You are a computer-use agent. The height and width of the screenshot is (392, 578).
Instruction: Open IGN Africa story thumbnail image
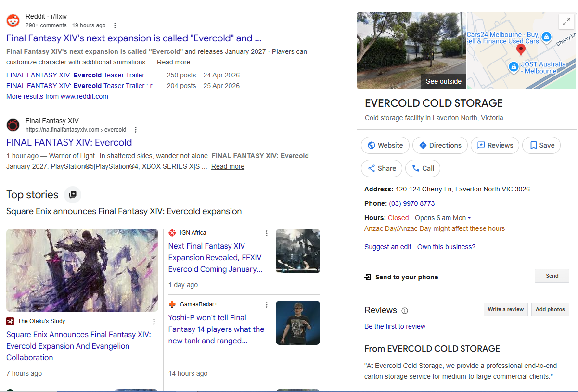click(298, 251)
